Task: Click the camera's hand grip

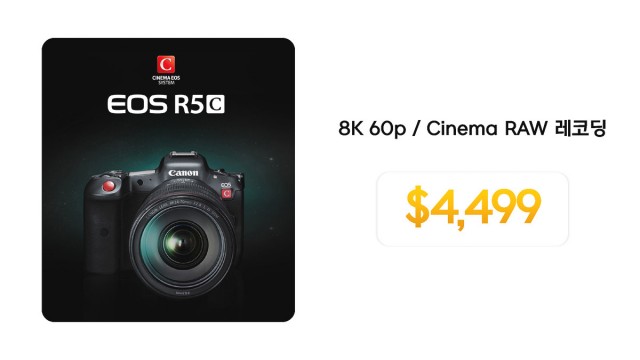Action: tap(101, 233)
